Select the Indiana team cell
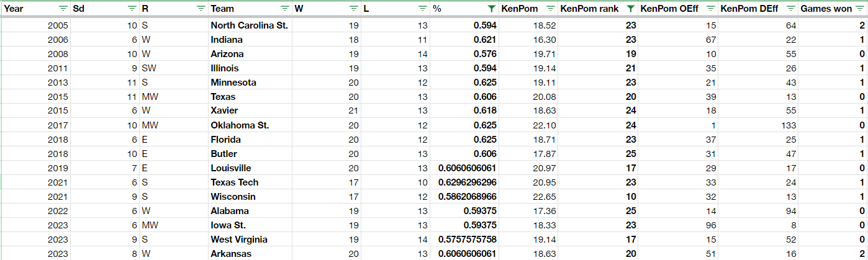The image size is (868, 260). tap(250, 40)
